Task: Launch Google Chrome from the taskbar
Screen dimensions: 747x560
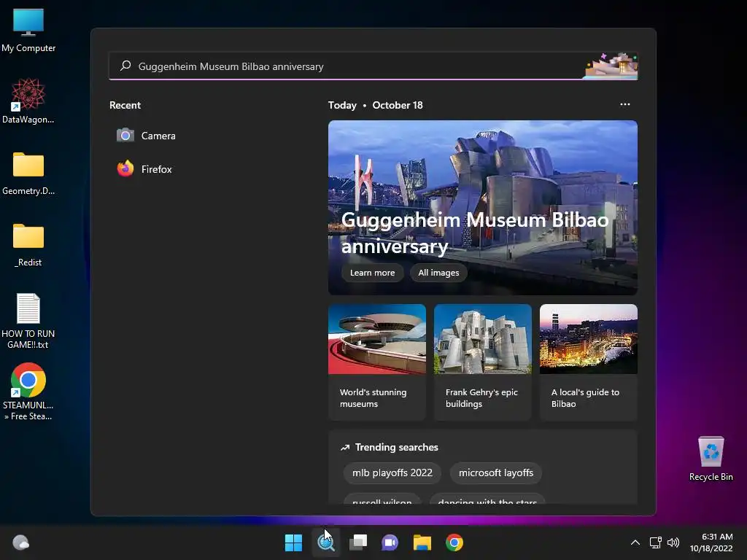Action: [x=454, y=542]
